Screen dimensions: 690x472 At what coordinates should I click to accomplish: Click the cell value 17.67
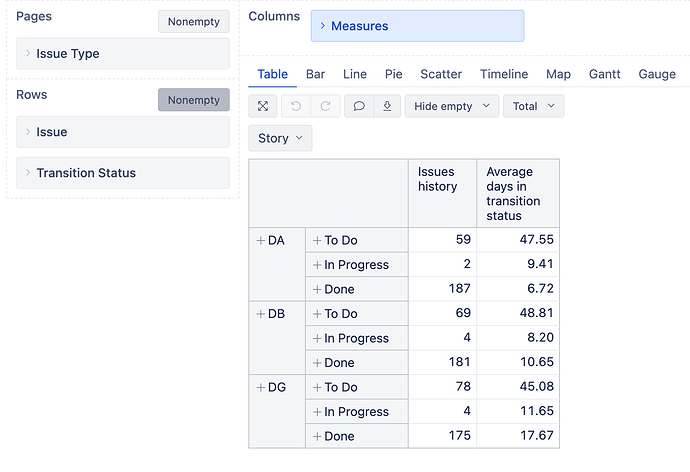coord(537,435)
